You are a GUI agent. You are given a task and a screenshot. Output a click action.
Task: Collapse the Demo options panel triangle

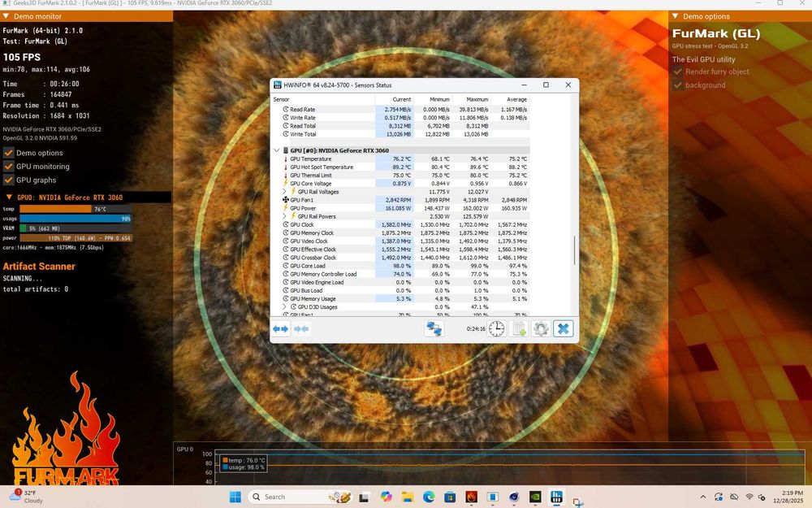click(676, 16)
